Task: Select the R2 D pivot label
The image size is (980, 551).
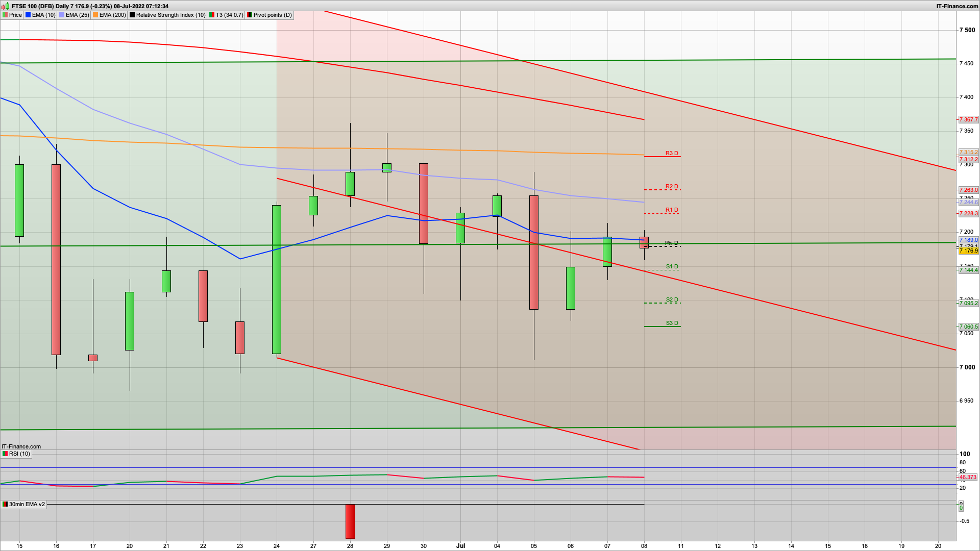Action: point(672,186)
